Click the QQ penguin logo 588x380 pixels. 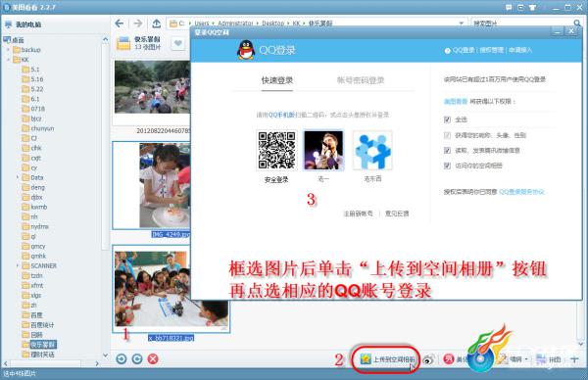(x=246, y=50)
